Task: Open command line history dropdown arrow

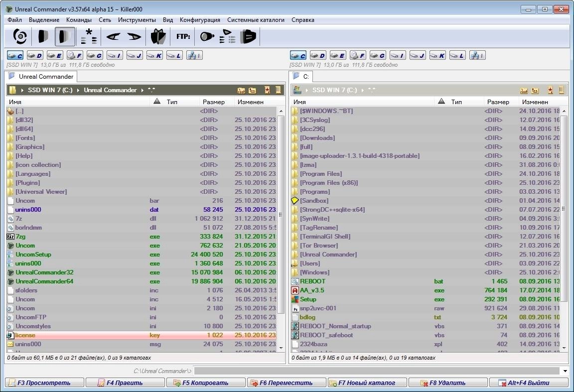Action: point(565,371)
